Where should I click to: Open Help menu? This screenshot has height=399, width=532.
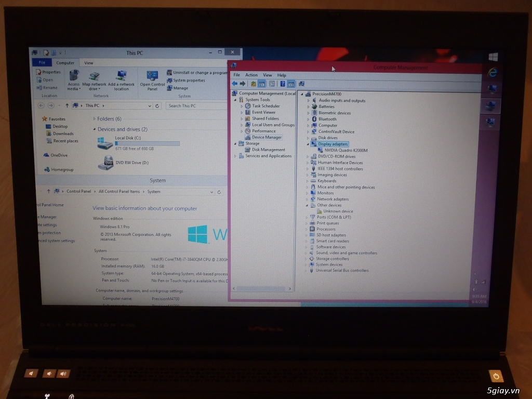click(282, 75)
